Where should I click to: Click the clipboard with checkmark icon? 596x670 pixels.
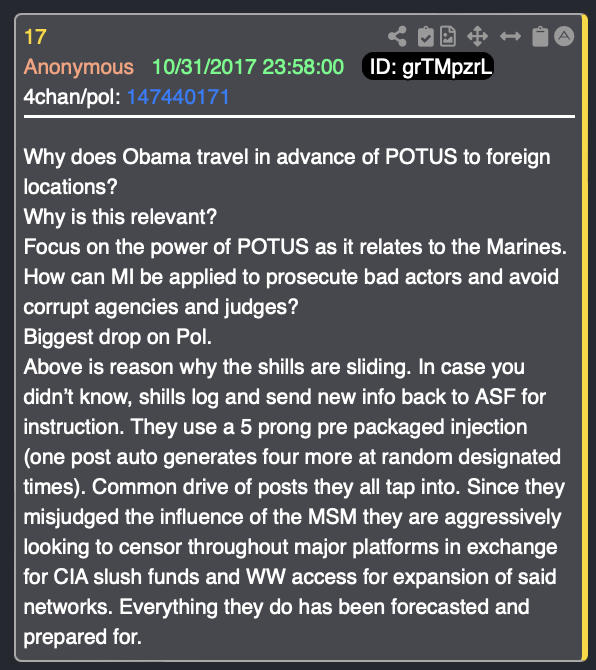(426, 36)
